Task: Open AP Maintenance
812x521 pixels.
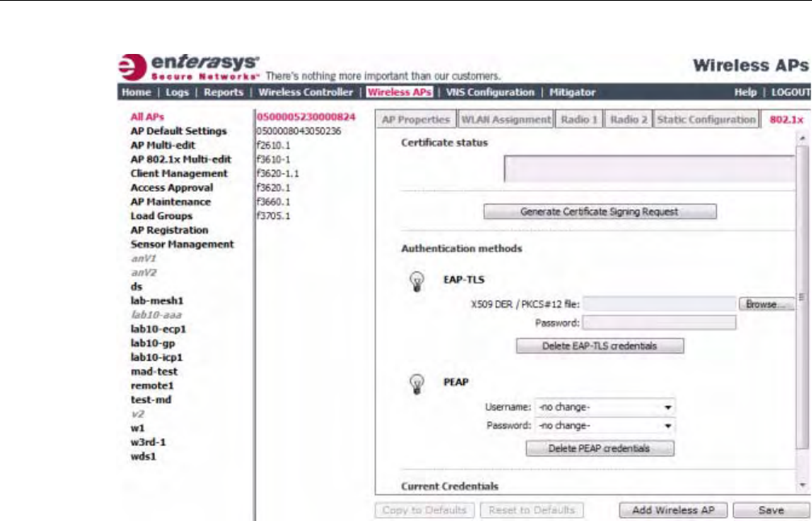Action: [171, 201]
